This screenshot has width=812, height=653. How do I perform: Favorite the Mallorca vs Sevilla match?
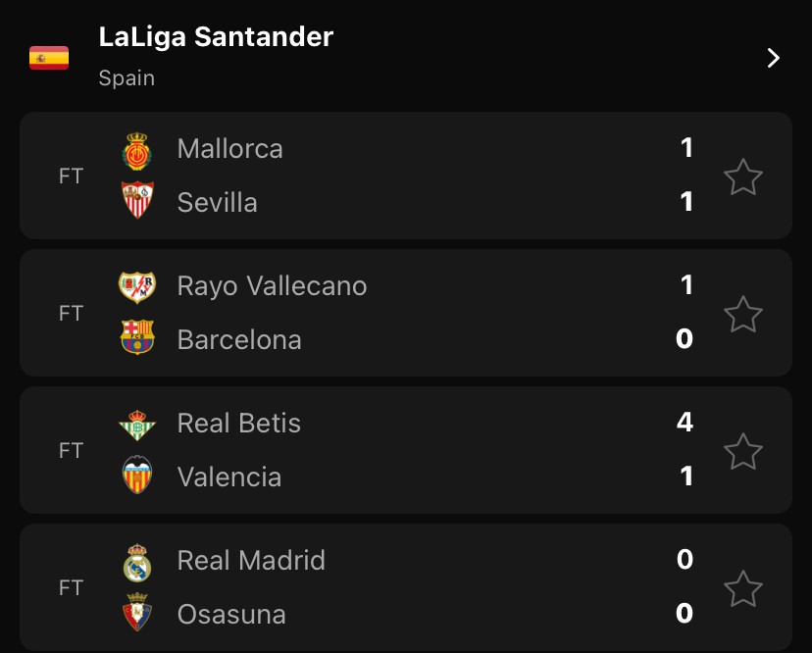coord(742,177)
